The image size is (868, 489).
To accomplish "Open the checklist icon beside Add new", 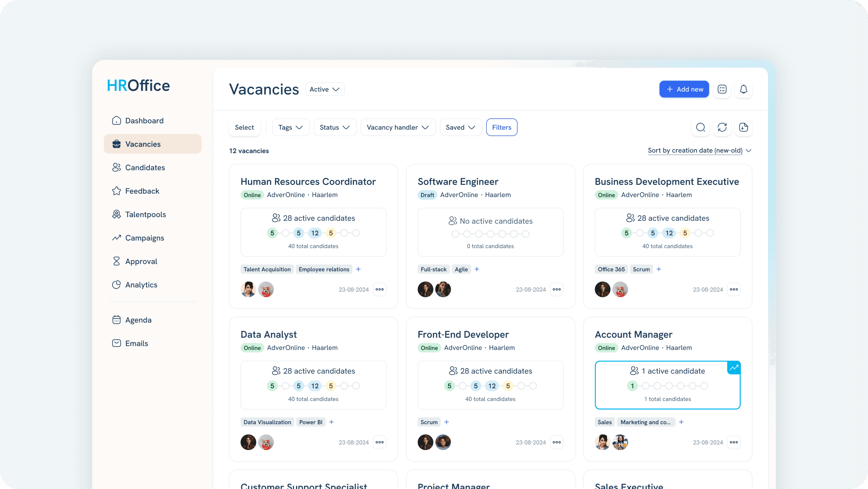I will [722, 89].
